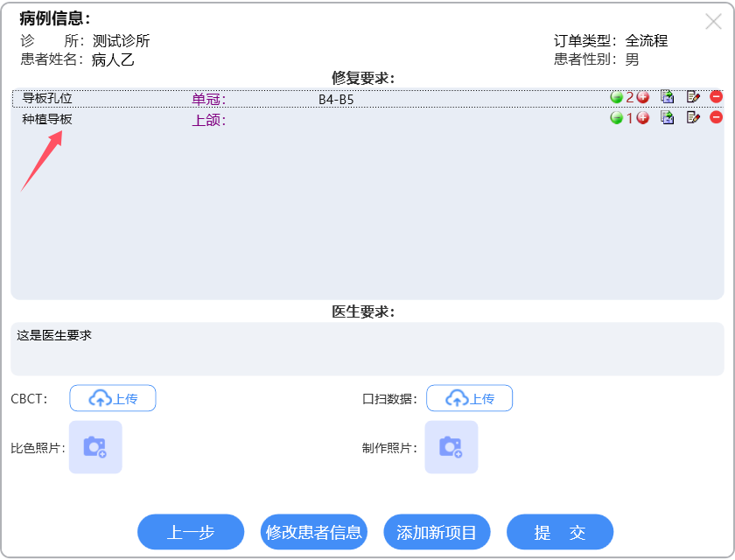
Task: Decrease quantity for 种植导板 row
Action: [616, 118]
